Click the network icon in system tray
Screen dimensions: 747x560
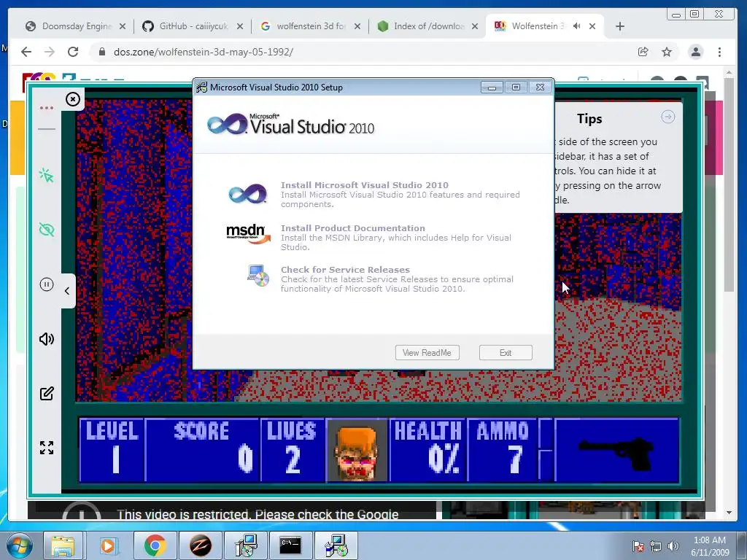tap(656, 546)
